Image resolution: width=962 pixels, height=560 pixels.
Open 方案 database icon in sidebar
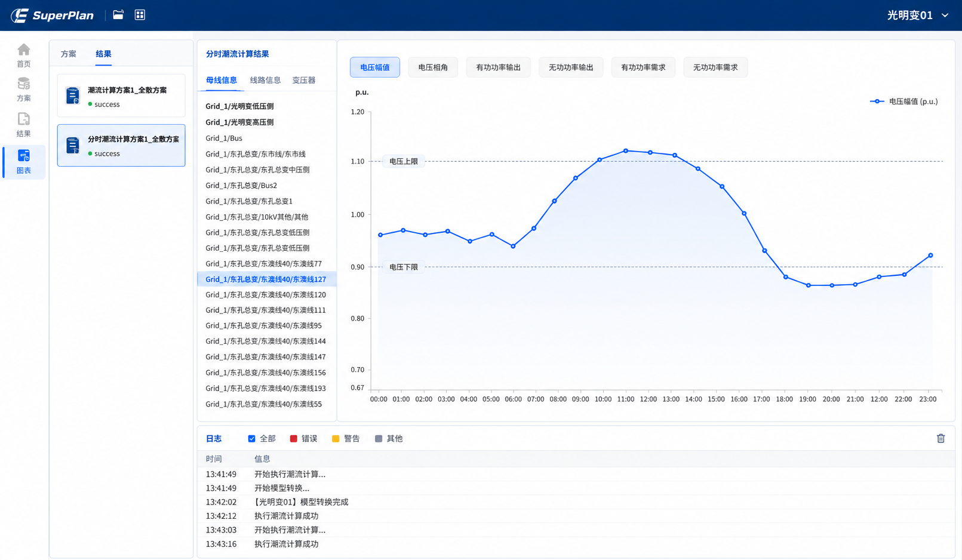pyautogui.click(x=24, y=90)
